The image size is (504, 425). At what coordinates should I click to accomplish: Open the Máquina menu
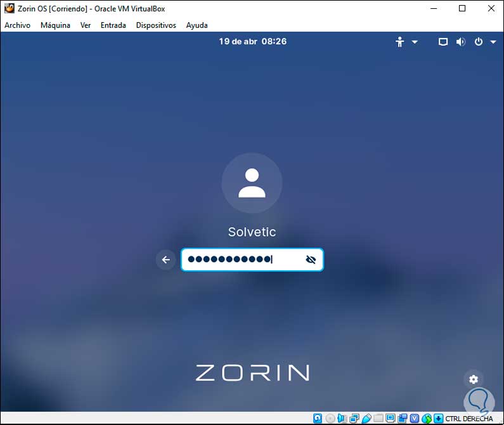coord(55,25)
